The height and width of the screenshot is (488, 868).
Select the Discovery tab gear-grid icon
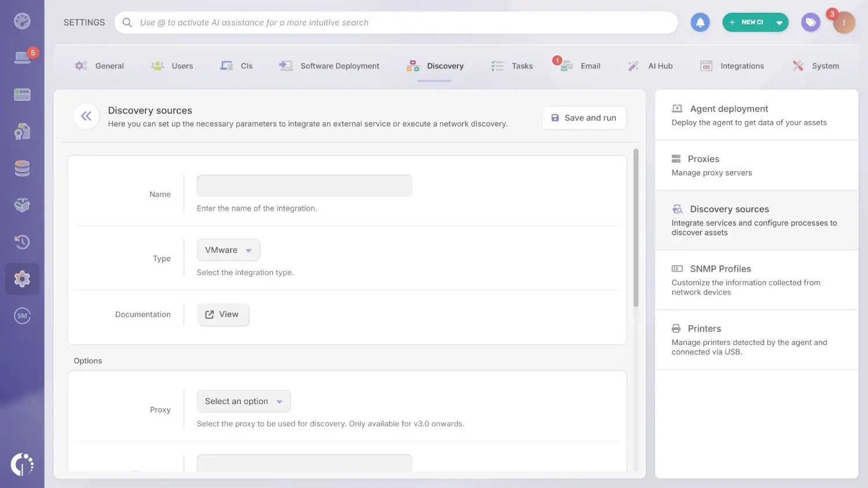[x=413, y=65]
